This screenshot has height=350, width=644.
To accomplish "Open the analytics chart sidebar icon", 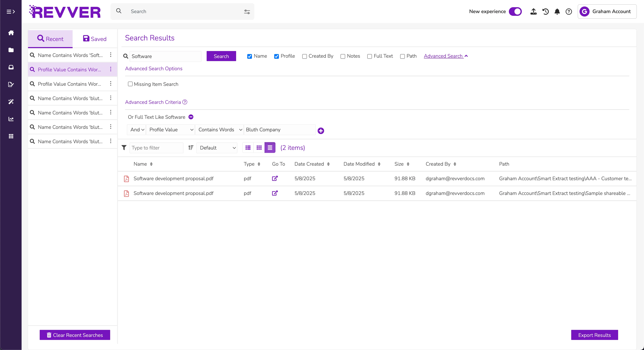I will pyautogui.click(x=11, y=119).
